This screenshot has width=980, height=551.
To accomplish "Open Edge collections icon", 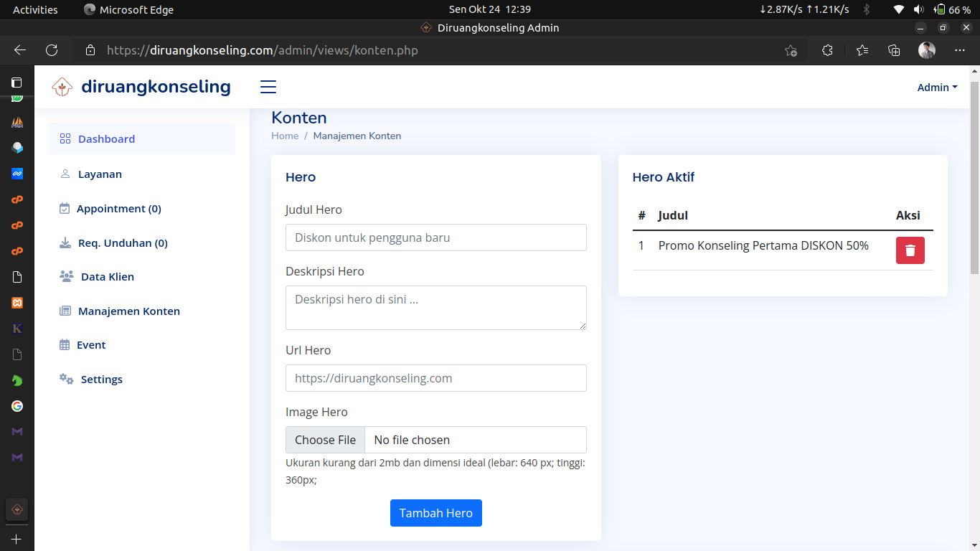I will (x=894, y=50).
